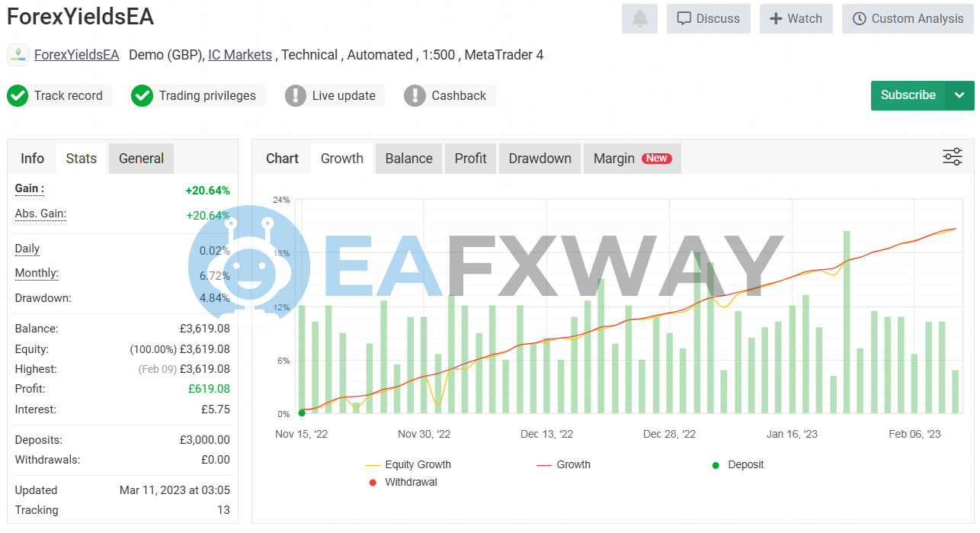Click the ForexYieldsEA profile logo

pyautogui.click(x=18, y=55)
